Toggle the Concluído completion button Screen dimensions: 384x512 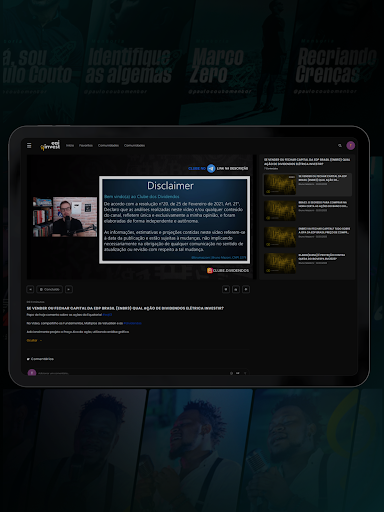tap(49, 289)
